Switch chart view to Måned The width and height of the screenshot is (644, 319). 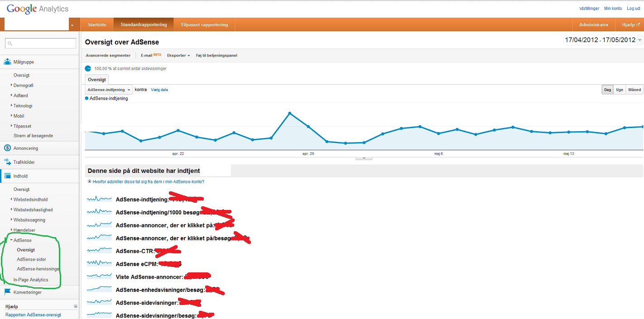pyautogui.click(x=634, y=90)
